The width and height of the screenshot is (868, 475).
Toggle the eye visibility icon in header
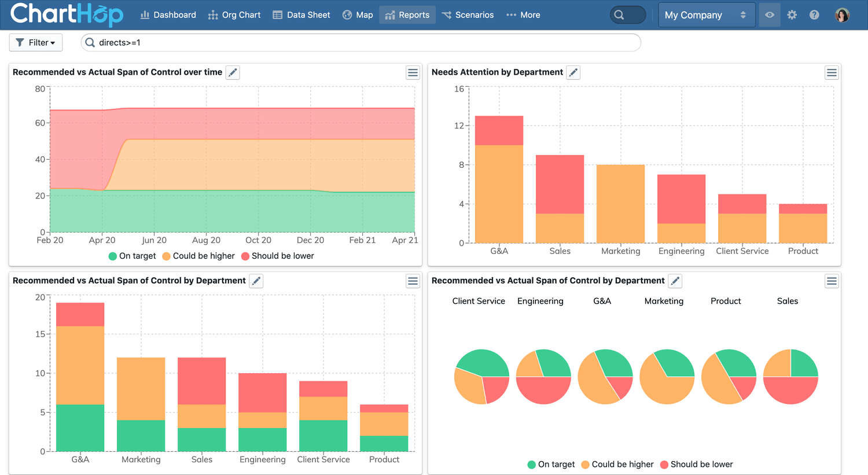tap(769, 15)
